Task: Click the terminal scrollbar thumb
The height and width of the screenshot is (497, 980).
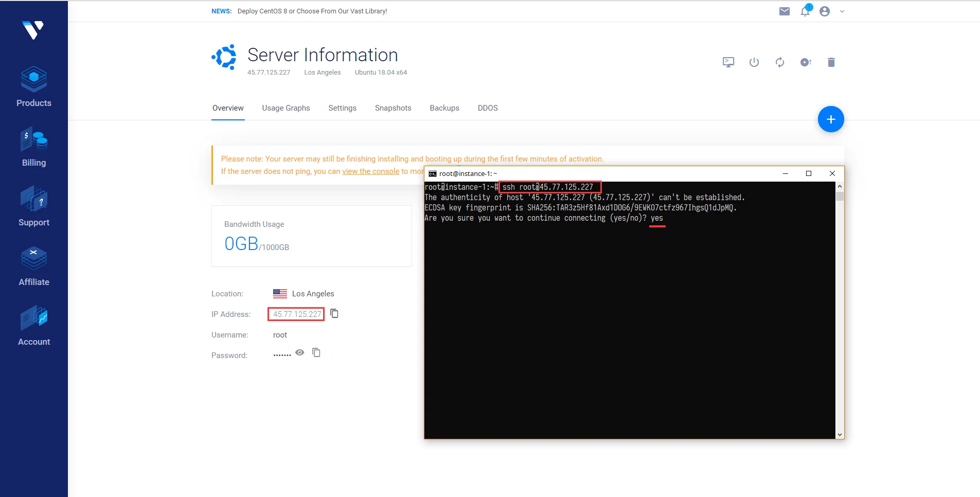Action: (x=840, y=196)
